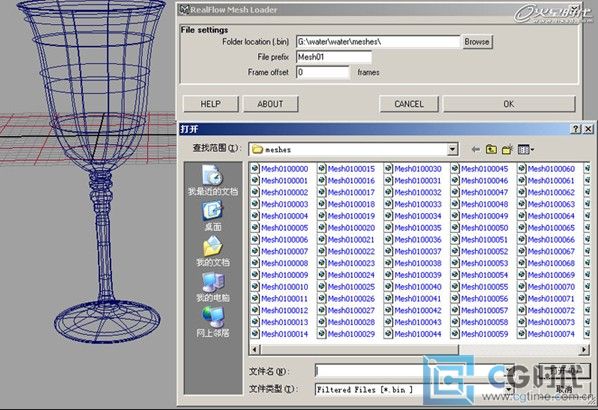Image resolution: width=598 pixels, height=410 pixels.
Task: Click the file icon beside Mesh0100010
Action: (x=255, y=286)
